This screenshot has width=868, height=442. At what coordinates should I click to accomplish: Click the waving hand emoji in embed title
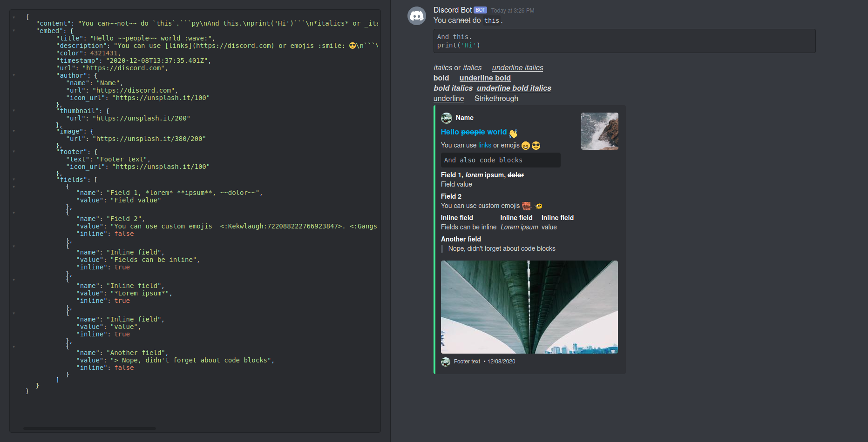click(x=513, y=133)
